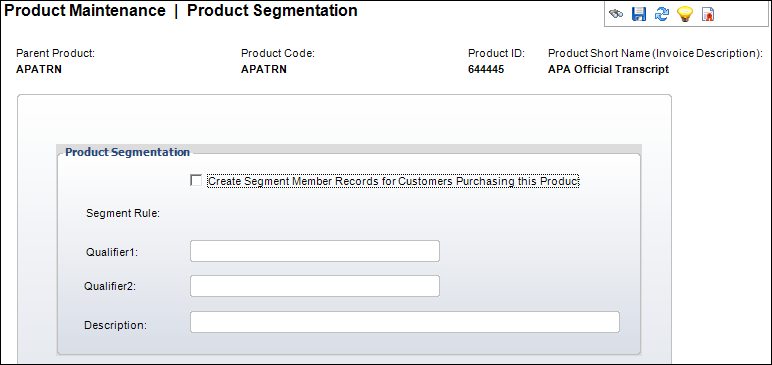Focus the Description text field
This screenshot has width=772, height=365.
tap(405, 322)
